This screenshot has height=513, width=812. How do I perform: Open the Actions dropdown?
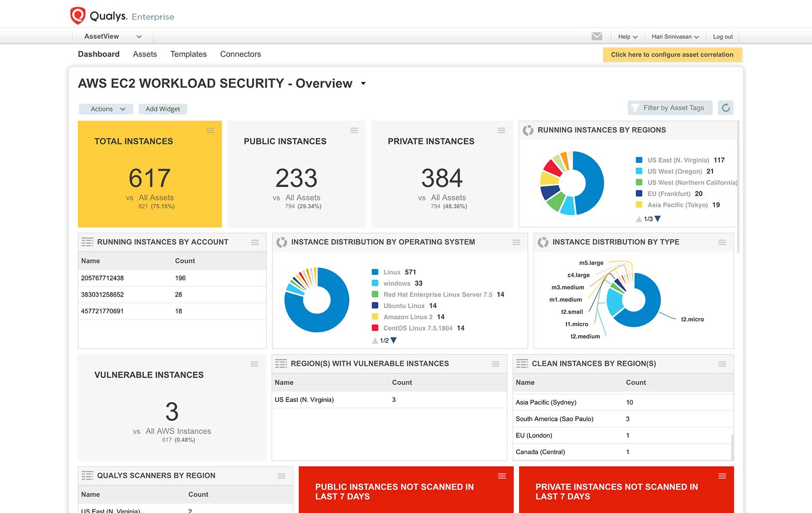106,109
